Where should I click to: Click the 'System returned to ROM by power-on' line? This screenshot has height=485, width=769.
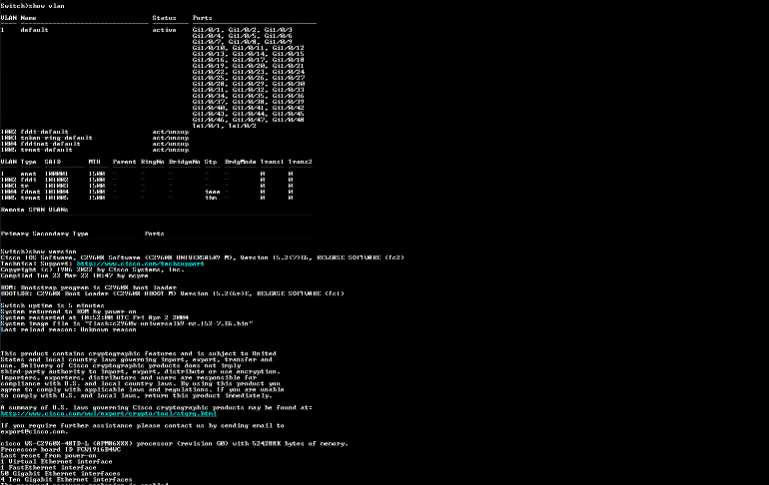(x=68, y=312)
